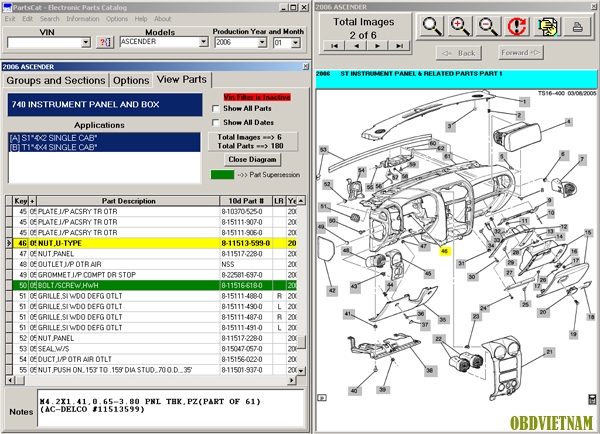This screenshot has height=434, width=600.
Task: Open the Search menu
Action: (x=50, y=19)
